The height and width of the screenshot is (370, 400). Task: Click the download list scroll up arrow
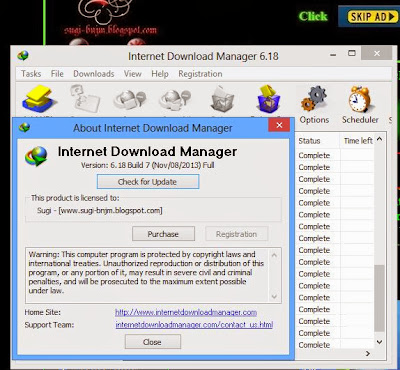(x=379, y=139)
